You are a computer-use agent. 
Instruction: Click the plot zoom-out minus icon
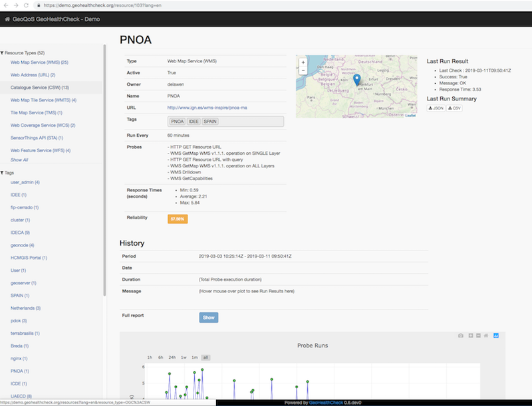(479, 336)
